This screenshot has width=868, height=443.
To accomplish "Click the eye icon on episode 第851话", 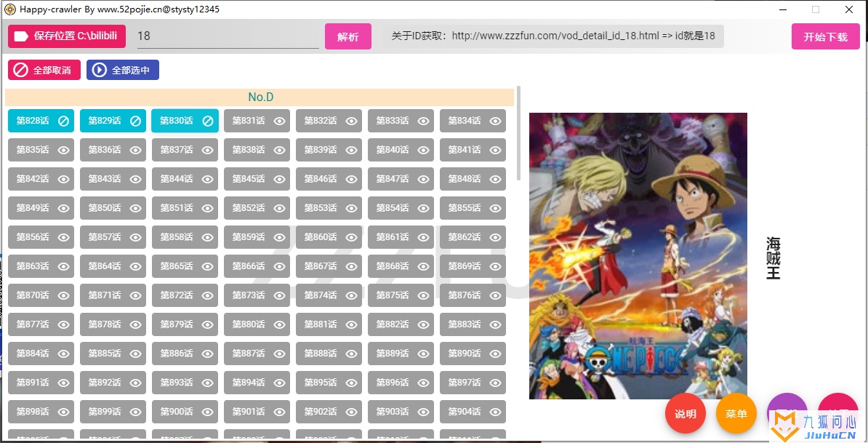I will pos(208,208).
